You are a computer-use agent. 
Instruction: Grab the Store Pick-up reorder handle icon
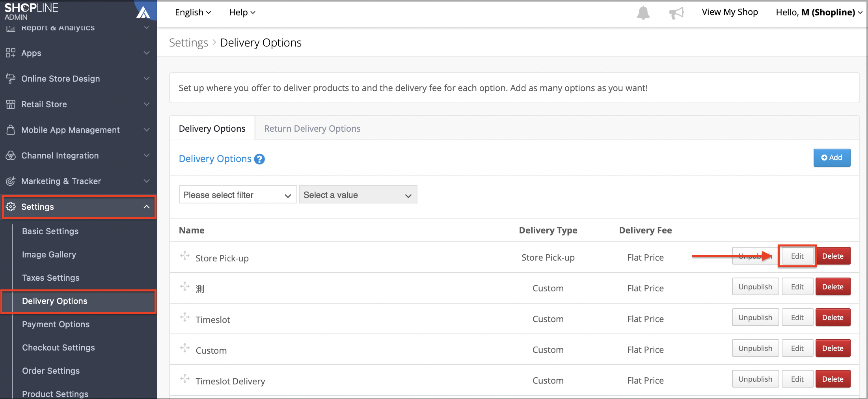184,255
